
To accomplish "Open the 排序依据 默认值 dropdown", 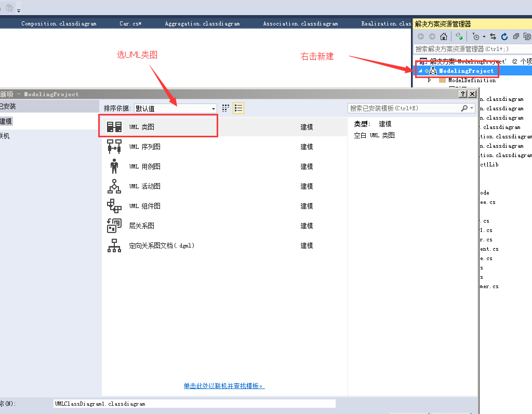I will [176, 108].
